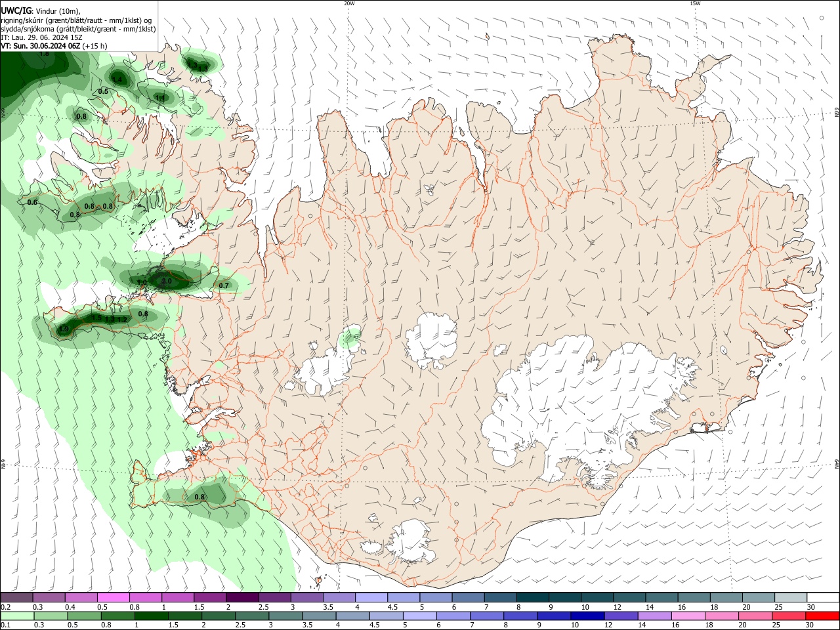
Task: Click the 1.9 precipitation value on the map
Action: [64, 329]
